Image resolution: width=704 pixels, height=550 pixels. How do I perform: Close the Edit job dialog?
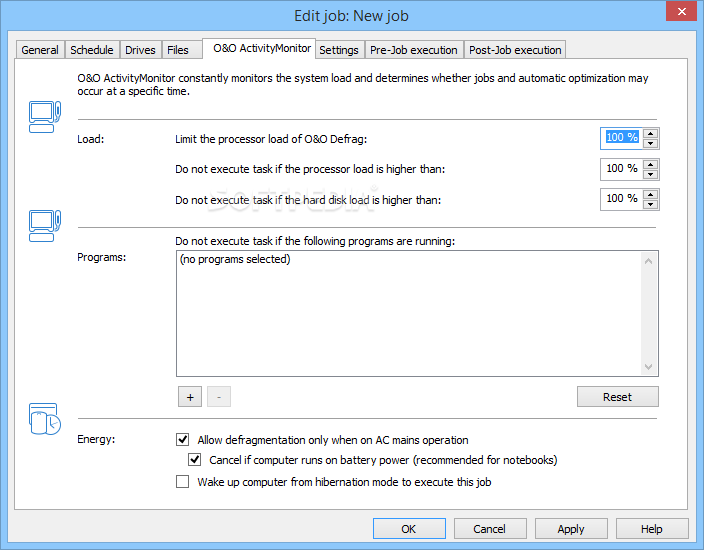pyautogui.click(x=681, y=12)
